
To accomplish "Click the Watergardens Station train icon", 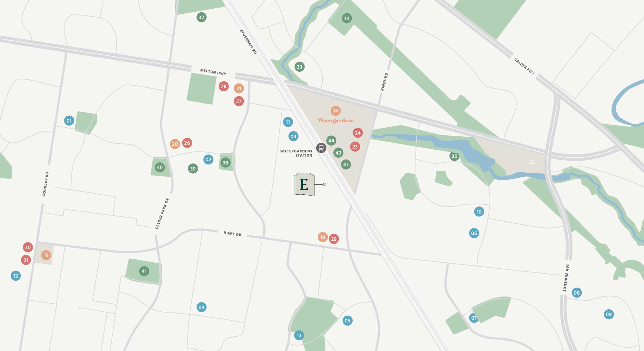I will [321, 148].
